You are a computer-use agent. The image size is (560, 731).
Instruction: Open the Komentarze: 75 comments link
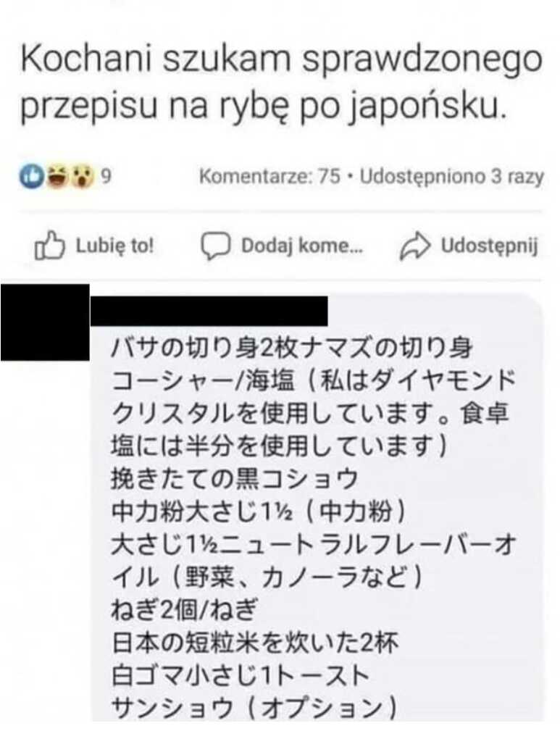(269, 177)
